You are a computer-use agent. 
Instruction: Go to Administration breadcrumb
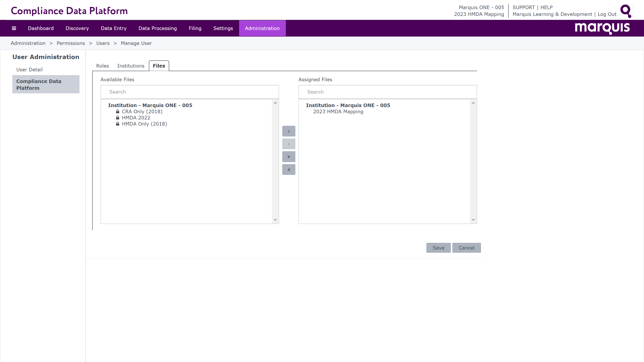28,43
